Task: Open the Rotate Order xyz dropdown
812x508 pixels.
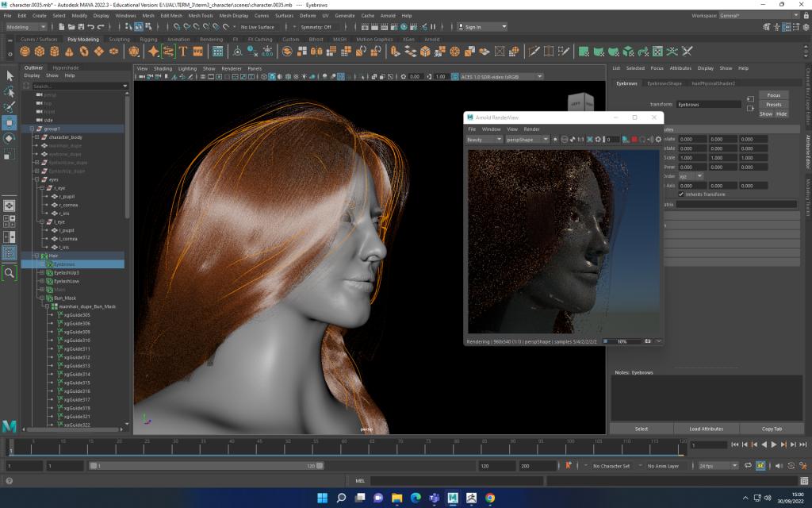Action: pyautogui.click(x=691, y=176)
